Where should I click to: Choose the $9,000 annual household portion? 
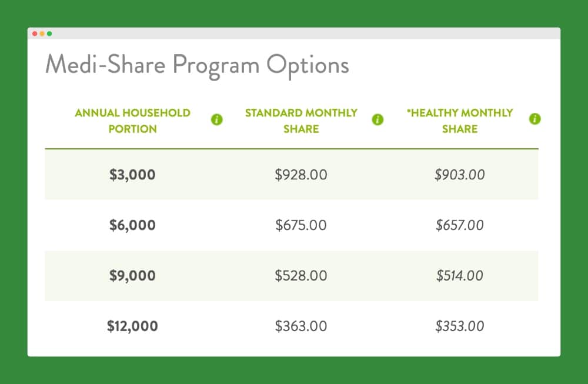(132, 276)
